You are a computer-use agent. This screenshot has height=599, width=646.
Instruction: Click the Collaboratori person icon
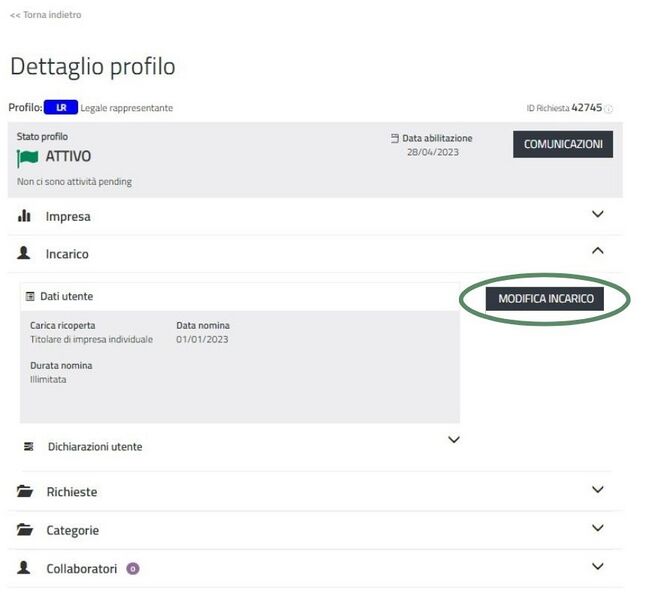coord(25,568)
